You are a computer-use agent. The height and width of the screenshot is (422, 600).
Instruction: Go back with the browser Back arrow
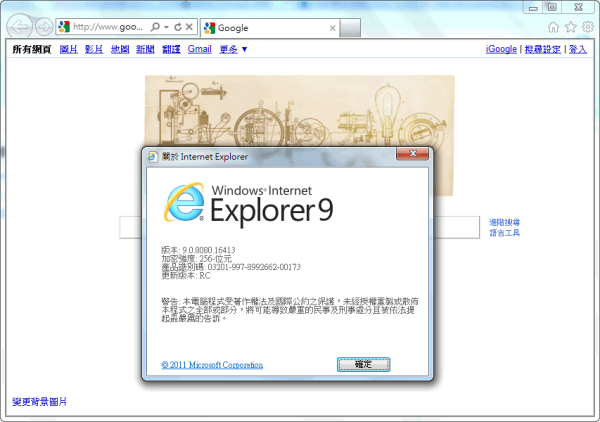[20, 26]
